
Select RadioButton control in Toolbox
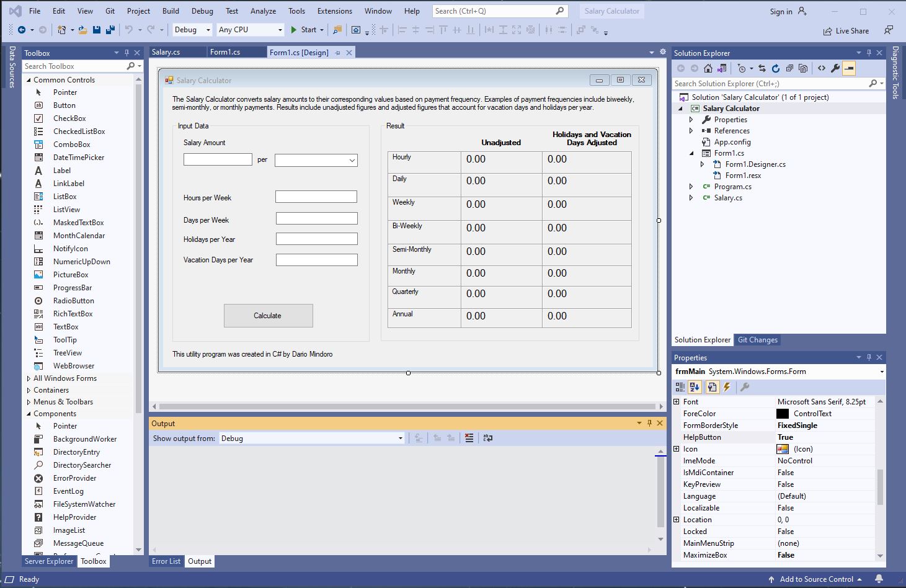click(x=73, y=300)
